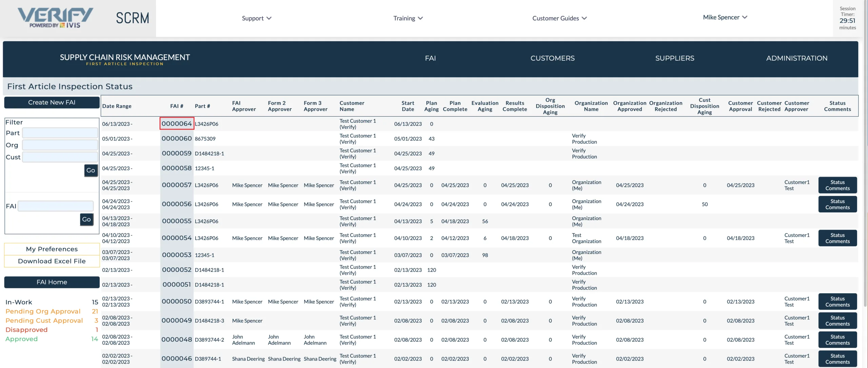Click My Preferences option

click(52, 249)
